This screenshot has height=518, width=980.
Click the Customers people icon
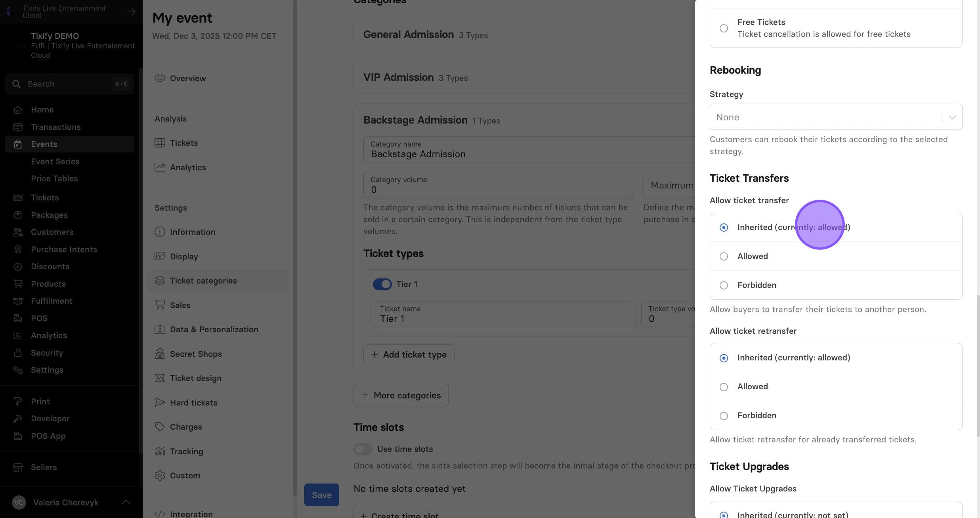point(18,232)
